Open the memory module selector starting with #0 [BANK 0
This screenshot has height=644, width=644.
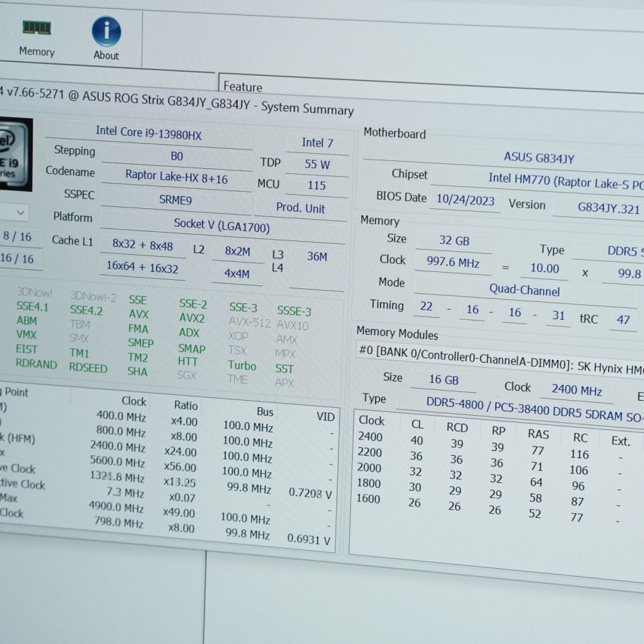[500, 360]
